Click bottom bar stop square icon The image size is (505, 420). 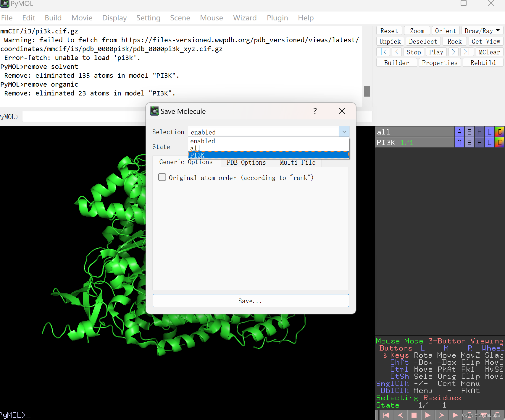(414, 415)
